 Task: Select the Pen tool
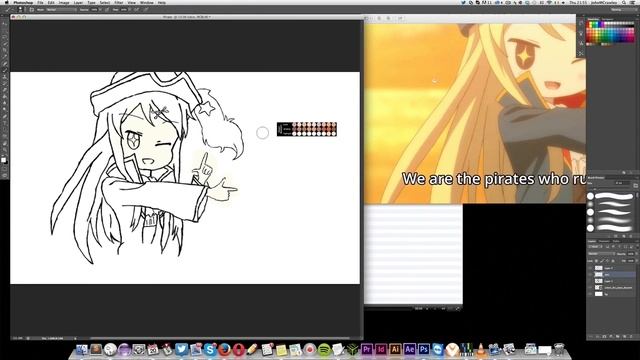4,117
